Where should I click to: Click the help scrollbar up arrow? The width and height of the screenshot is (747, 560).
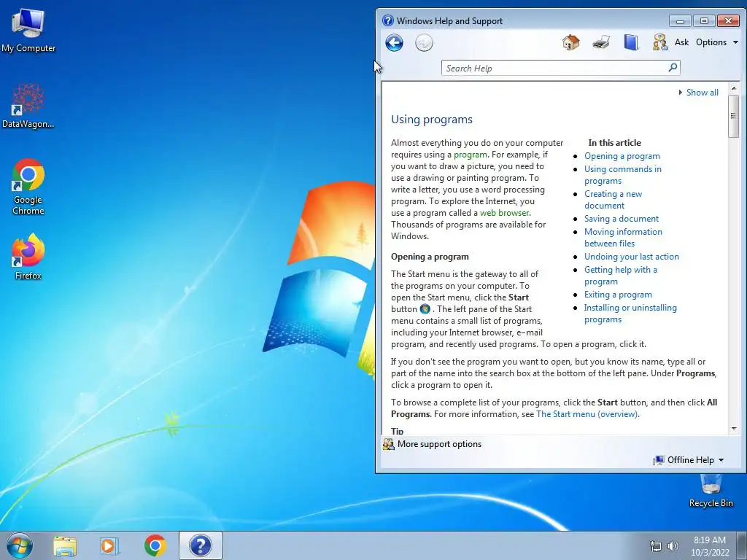[734, 88]
